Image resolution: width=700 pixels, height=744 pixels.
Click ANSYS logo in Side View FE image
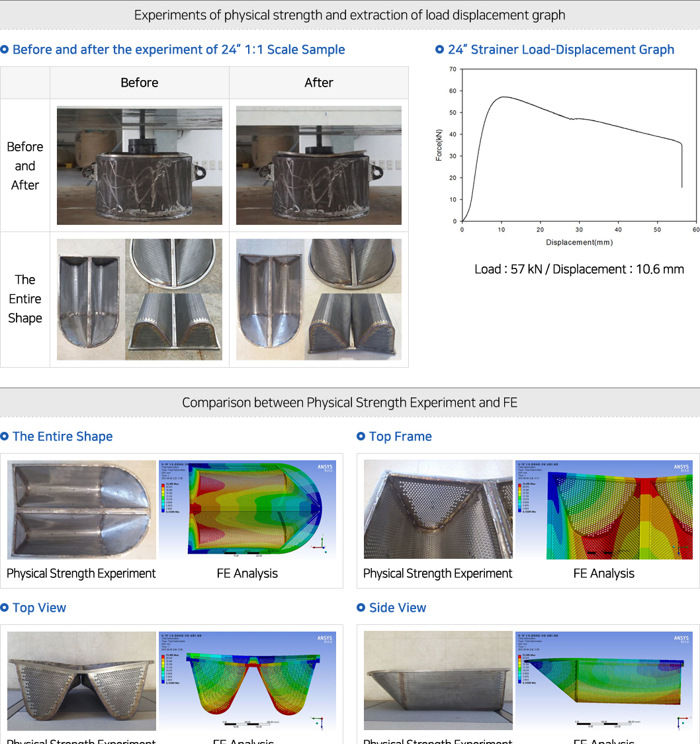click(x=681, y=639)
